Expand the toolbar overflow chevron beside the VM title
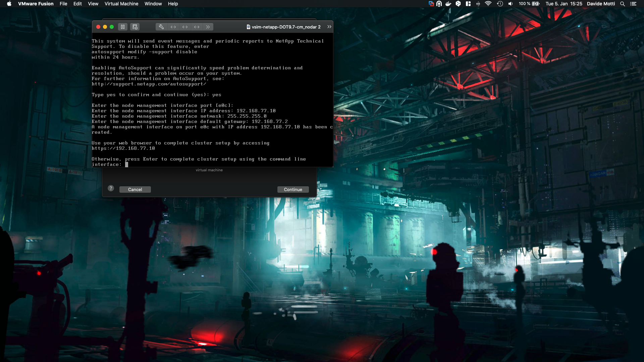644x362 pixels. coord(329,27)
